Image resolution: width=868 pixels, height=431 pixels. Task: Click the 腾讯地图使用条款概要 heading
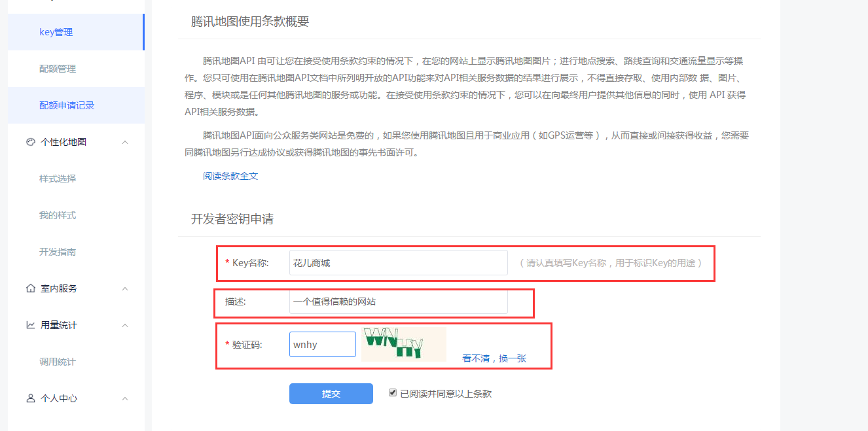pos(250,22)
